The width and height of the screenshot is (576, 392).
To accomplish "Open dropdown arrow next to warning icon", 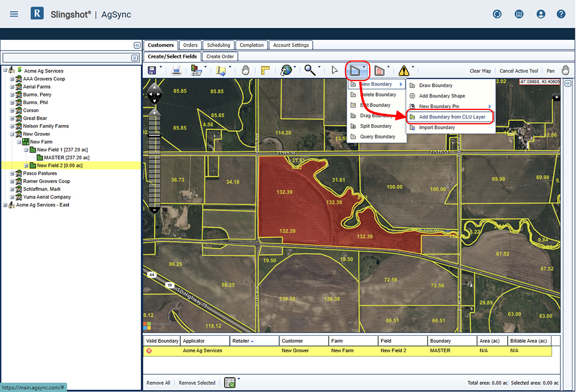I will [413, 67].
